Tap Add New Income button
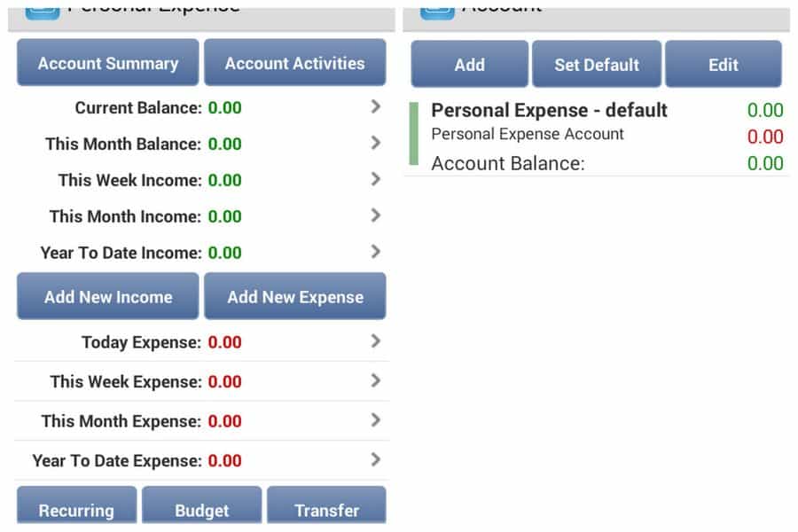This screenshot has width=798, height=532. point(108,296)
